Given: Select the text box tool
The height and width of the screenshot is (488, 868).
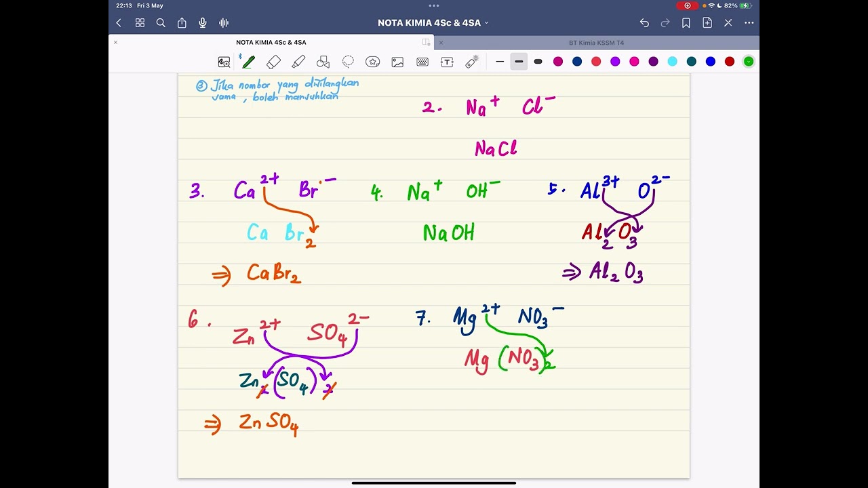Looking at the screenshot, I should (x=447, y=62).
